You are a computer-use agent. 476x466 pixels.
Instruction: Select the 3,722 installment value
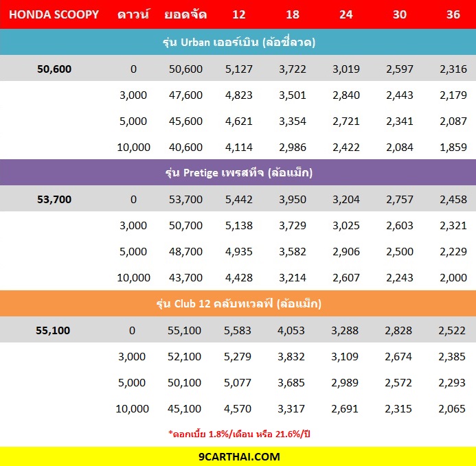pyautogui.click(x=293, y=69)
